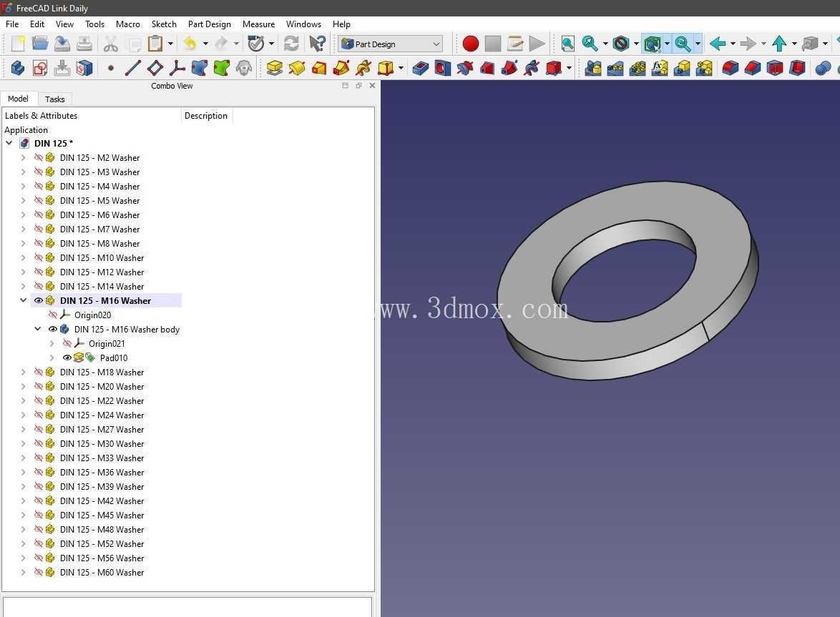Click the Create Sketch icon
840x617 pixels.
39,69
